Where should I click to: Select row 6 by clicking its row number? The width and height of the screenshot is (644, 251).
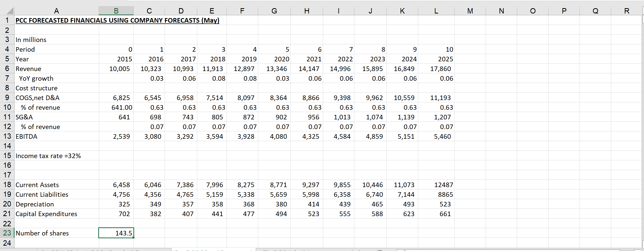7,69
